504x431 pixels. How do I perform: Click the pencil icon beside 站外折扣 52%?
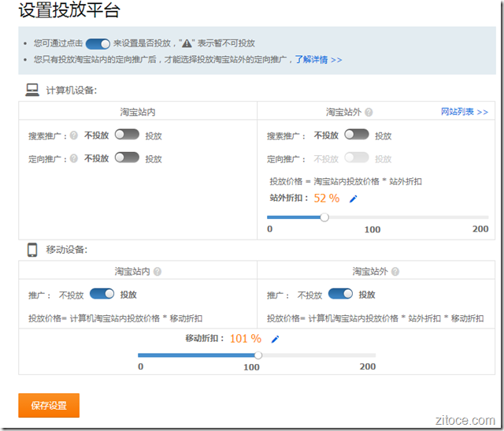click(353, 199)
